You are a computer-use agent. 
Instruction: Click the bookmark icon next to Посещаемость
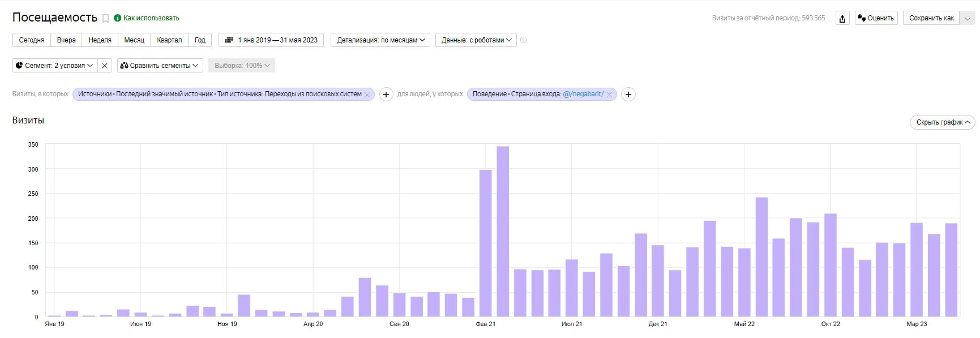click(x=105, y=19)
